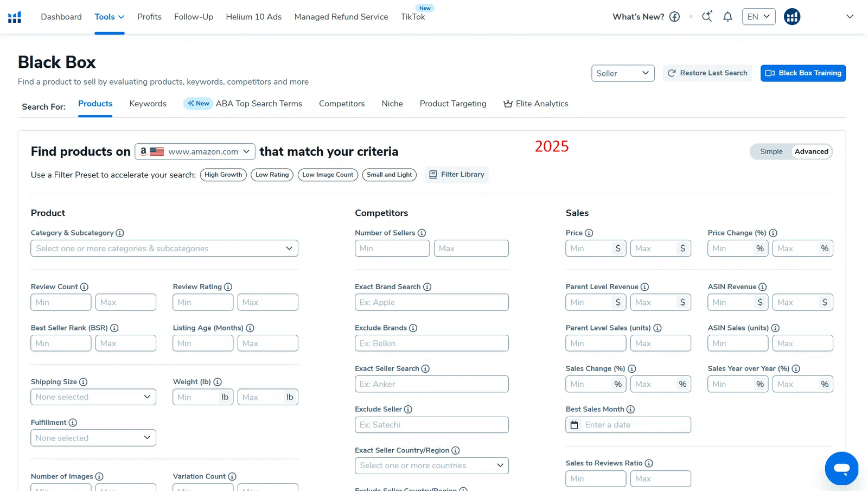This screenshot has height=491, width=868.
Task: Open the Category & Subcategory dropdown
Action: (164, 248)
